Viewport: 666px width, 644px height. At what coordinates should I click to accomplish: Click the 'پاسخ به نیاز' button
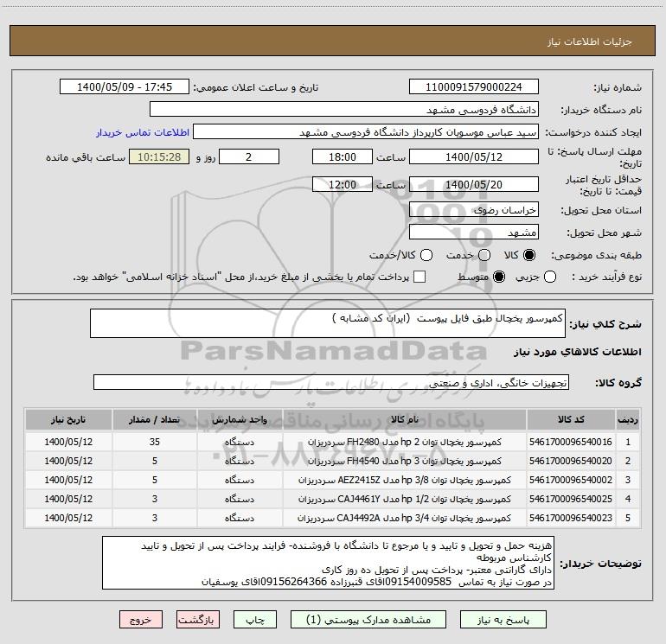(x=503, y=620)
